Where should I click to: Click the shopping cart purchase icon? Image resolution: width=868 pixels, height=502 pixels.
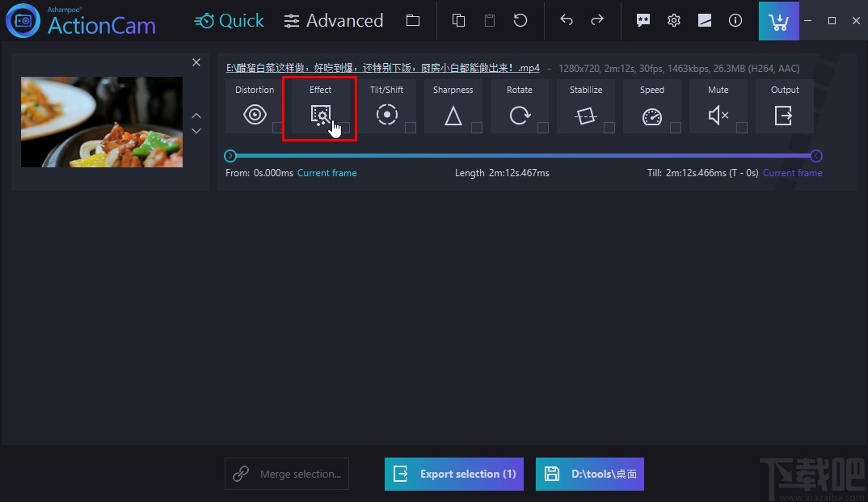pos(778,21)
